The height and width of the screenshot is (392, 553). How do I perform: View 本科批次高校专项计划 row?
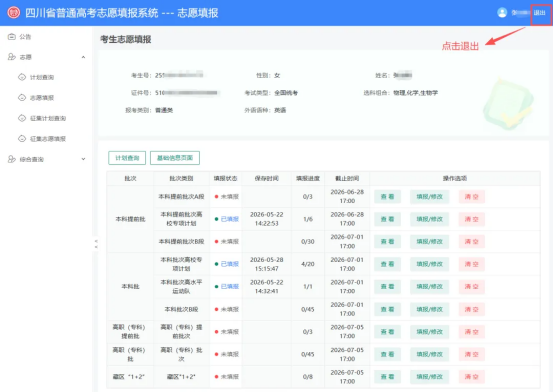click(x=387, y=264)
